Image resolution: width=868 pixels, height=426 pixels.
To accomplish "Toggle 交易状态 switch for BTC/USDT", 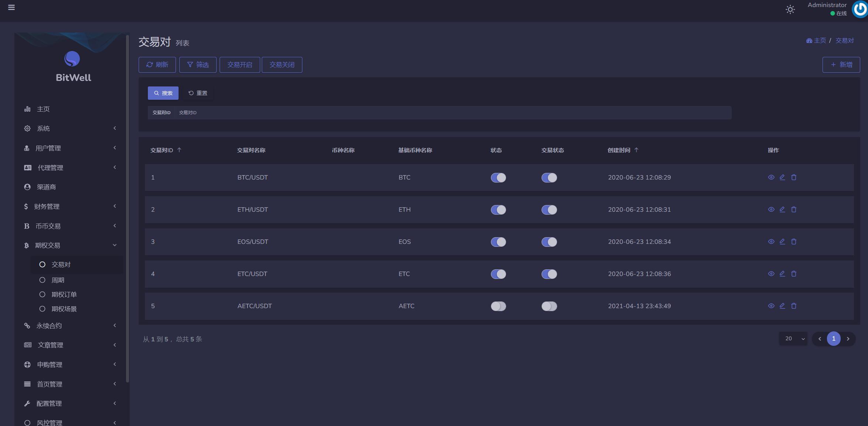I will (549, 178).
